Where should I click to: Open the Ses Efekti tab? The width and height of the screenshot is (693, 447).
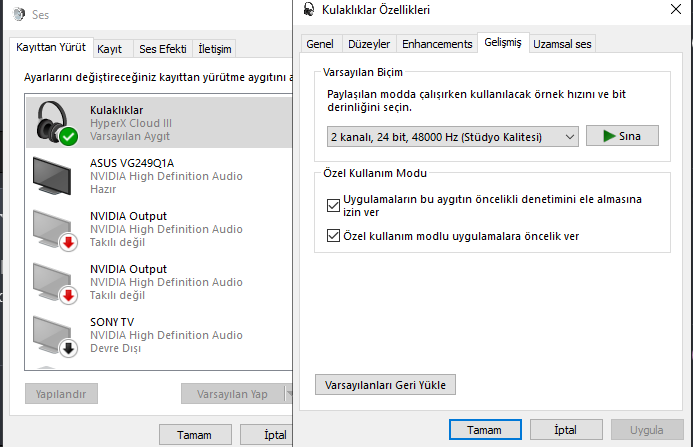click(x=162, y=48)
